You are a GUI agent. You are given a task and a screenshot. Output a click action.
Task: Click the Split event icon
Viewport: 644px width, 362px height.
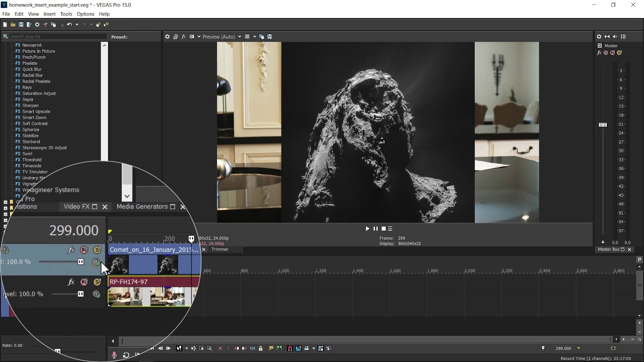(253, 348)
